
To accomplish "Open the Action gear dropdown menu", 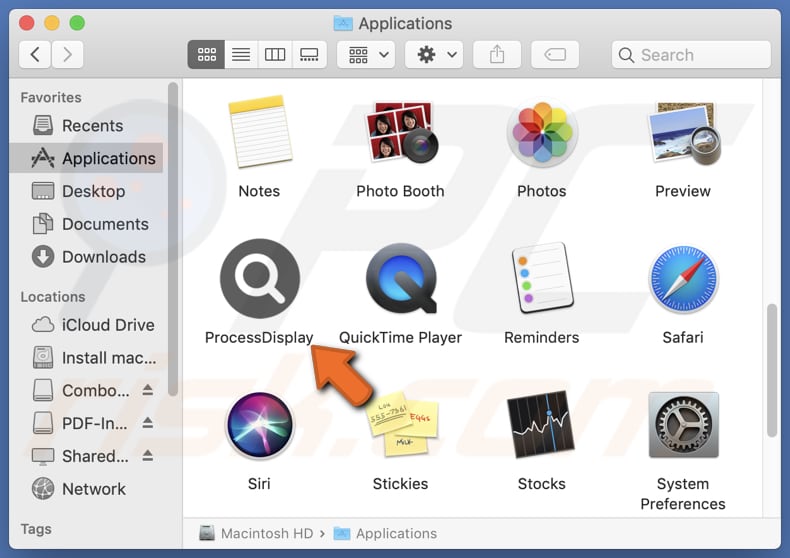I will (434, 54).
